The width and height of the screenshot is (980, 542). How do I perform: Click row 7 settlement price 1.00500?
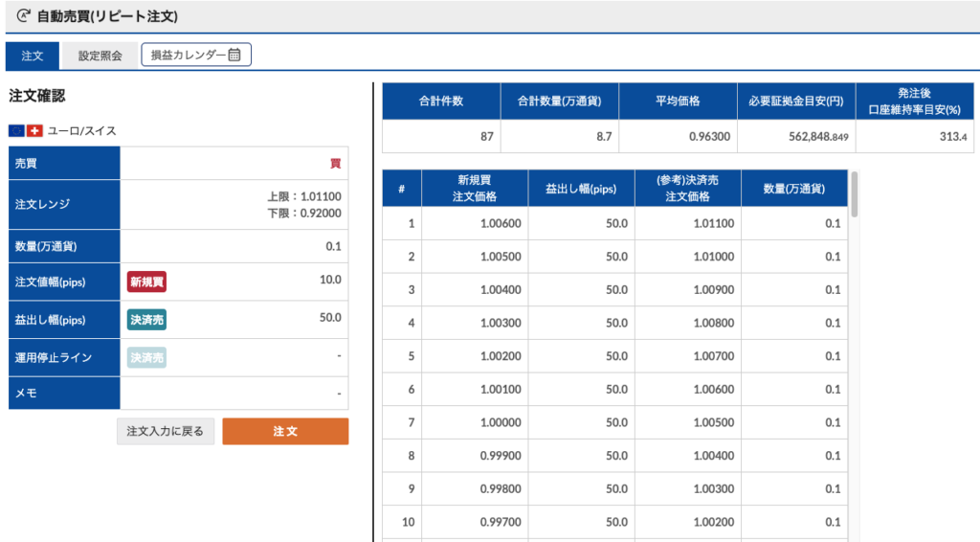[x=714, y=422]
